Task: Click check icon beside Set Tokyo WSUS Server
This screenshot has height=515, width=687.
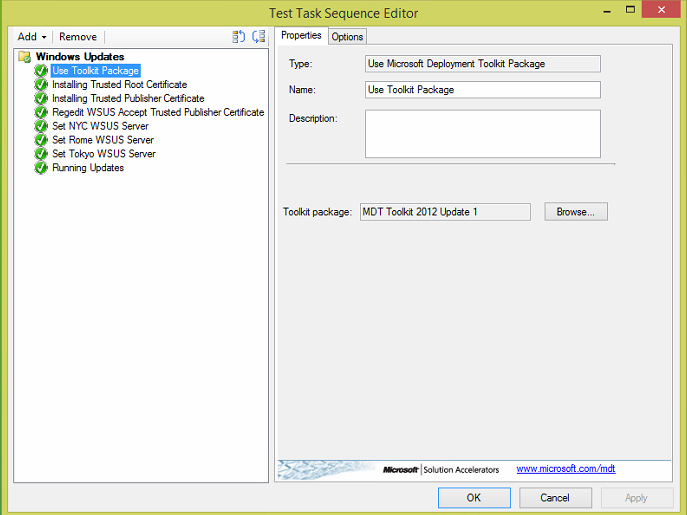Action: pyautogui.click(x=41, y=154)
